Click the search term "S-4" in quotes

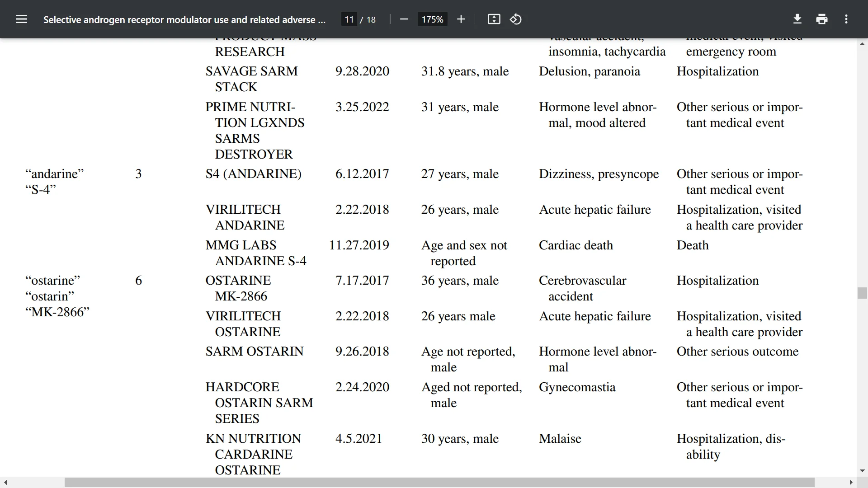point(41,190)
